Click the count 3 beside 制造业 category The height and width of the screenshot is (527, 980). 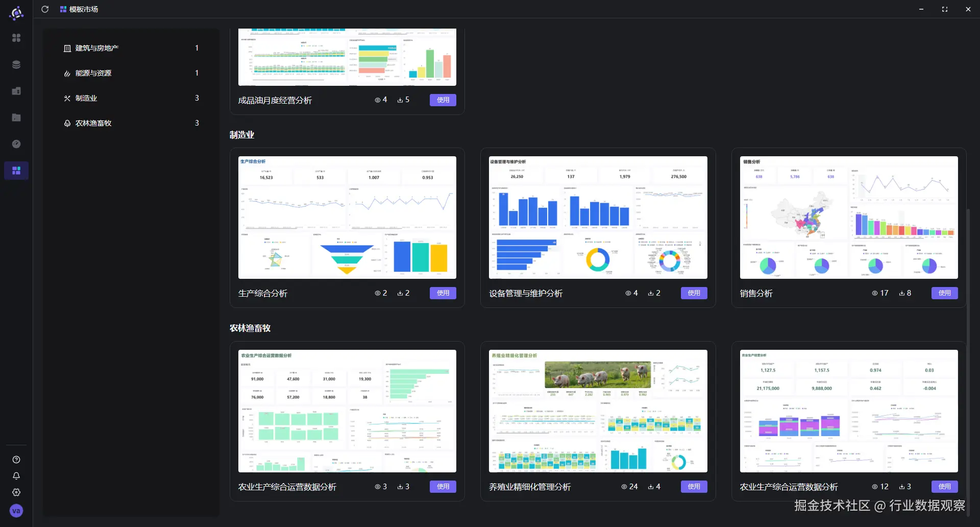coord(197,98)
